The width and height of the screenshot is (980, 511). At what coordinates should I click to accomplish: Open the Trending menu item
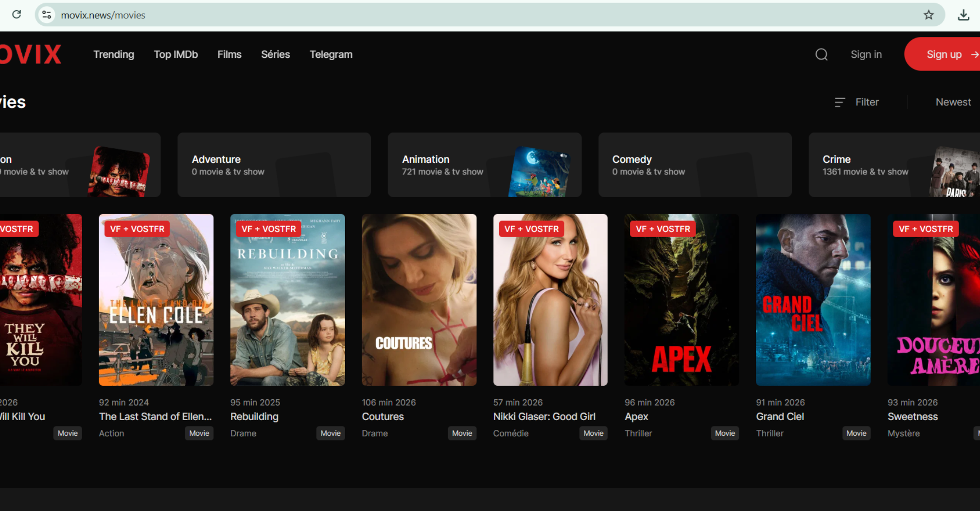pyautogui.click(x=114, y=54)
